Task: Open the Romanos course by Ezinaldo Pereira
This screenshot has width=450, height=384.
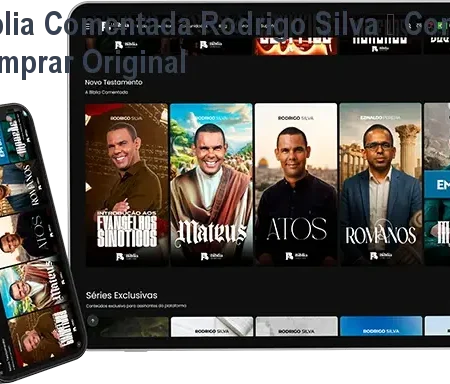Action: (381, 185)
